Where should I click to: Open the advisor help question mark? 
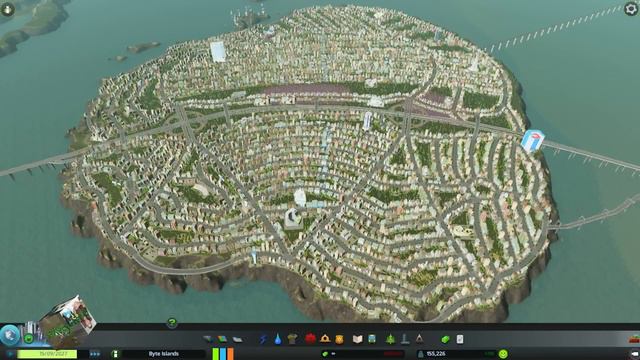[172, 323]
